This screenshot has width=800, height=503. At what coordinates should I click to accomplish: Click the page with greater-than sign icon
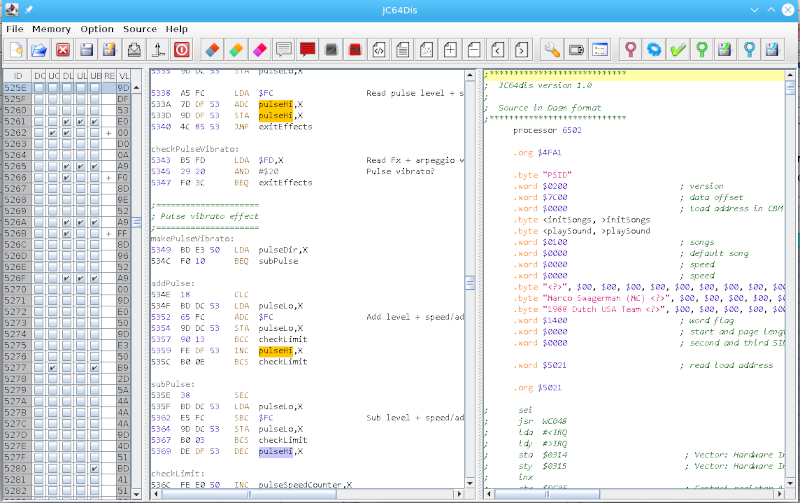tap(521, 49)
